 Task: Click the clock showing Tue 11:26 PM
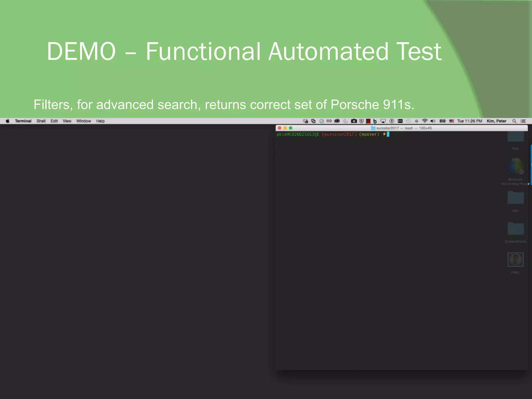click(x=470, y=121)
